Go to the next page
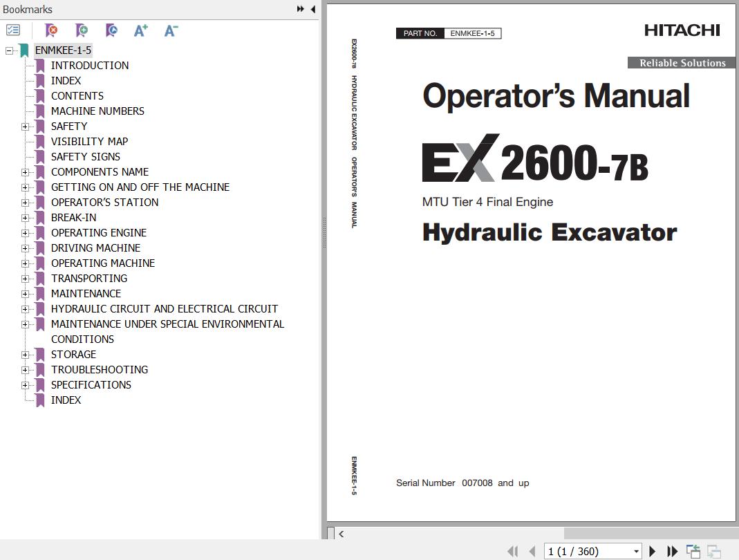This screenshot has width=739, height=560. [653, 551]
